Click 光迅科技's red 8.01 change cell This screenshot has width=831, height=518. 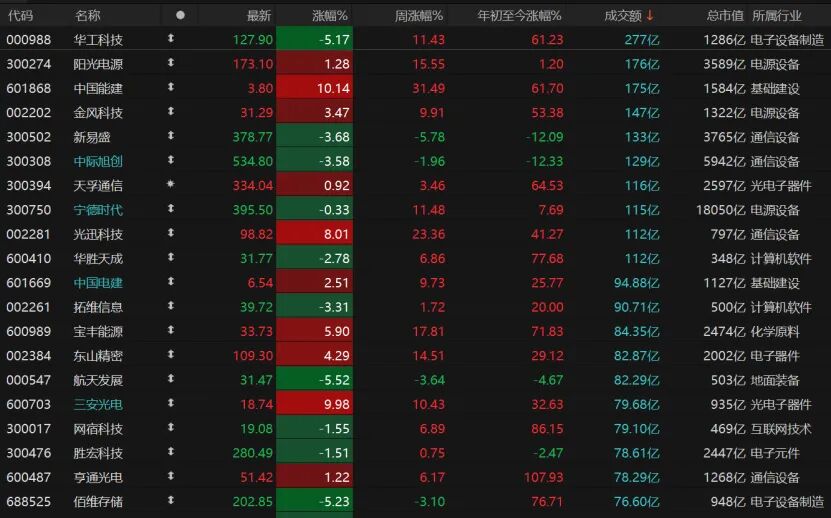pos(314,234)
